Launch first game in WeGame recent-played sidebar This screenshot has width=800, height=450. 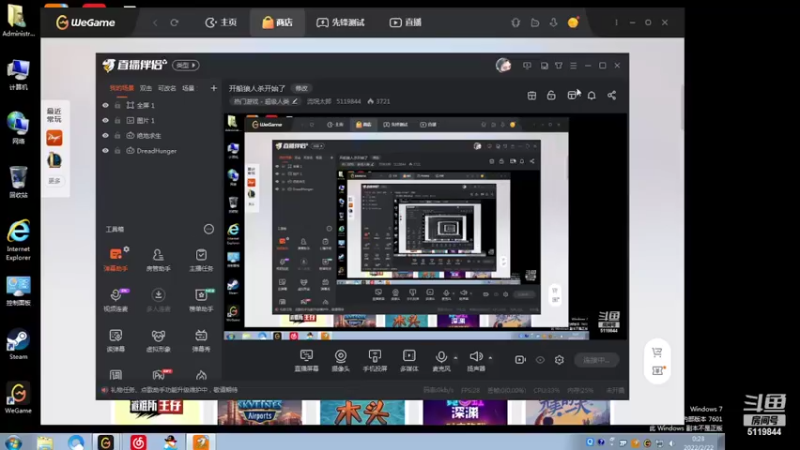point(54,138)
